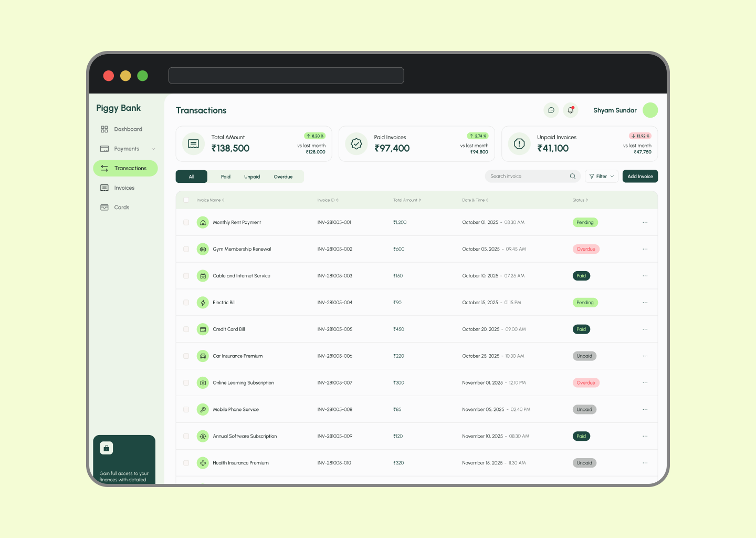Image resolution: width=756 pixels, height=538 pixels.
Task: Select the Credit Card Bill row checkbox
Action: pyautogui.click(x=186, y=329)
